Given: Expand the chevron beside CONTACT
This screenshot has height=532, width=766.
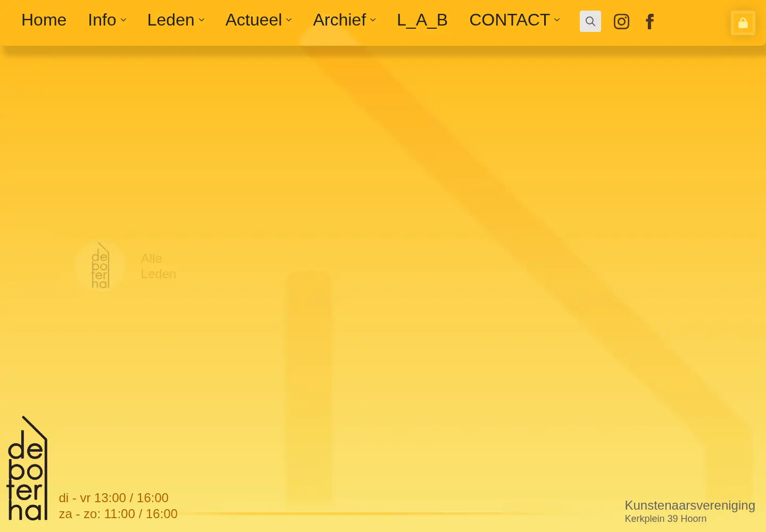Looking at the screenshot, I should point(557,20).
